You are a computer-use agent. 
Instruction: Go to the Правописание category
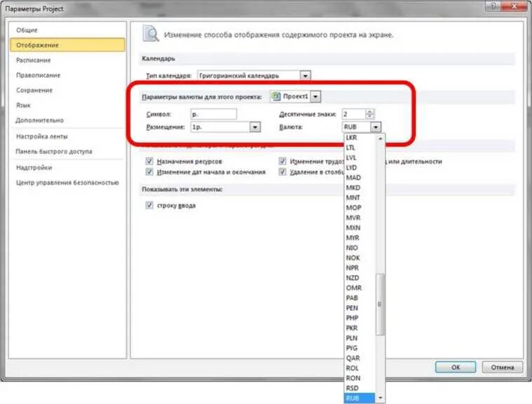[x=38, y=75]
